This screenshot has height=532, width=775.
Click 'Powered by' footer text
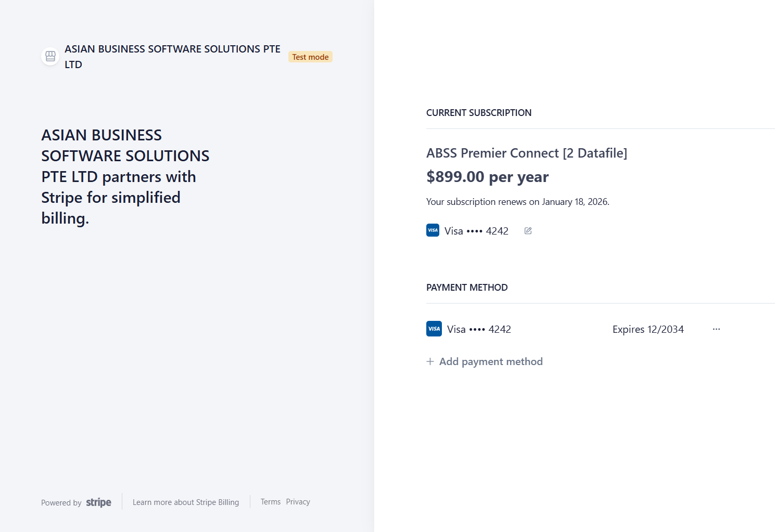61,503
